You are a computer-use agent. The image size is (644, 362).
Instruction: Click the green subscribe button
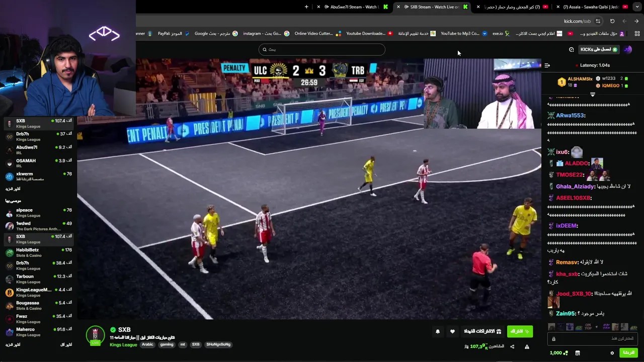[x=520, y=331]
